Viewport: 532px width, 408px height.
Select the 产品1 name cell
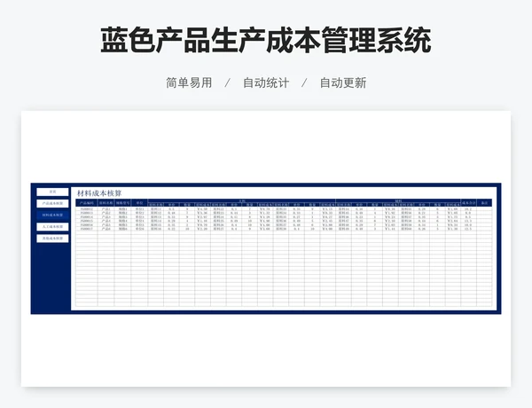tap(106, 209)
